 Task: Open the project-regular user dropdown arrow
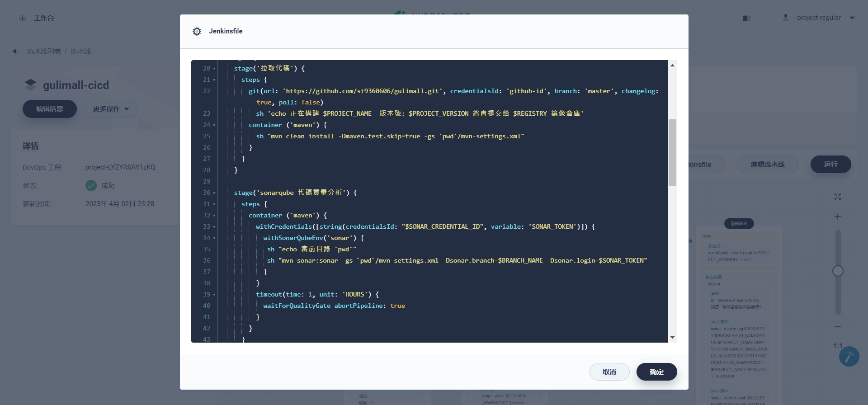pos(852,18)
